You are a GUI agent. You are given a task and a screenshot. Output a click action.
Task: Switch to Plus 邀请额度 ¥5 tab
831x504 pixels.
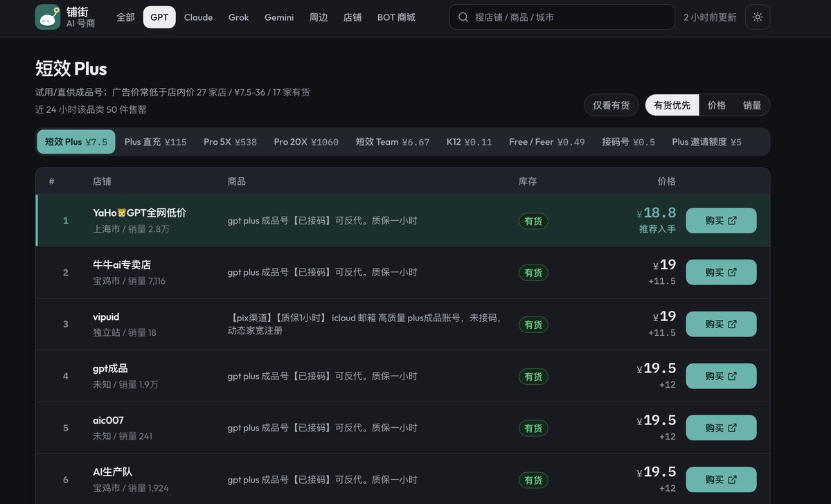pyautogui.click(x=706, y=142)
